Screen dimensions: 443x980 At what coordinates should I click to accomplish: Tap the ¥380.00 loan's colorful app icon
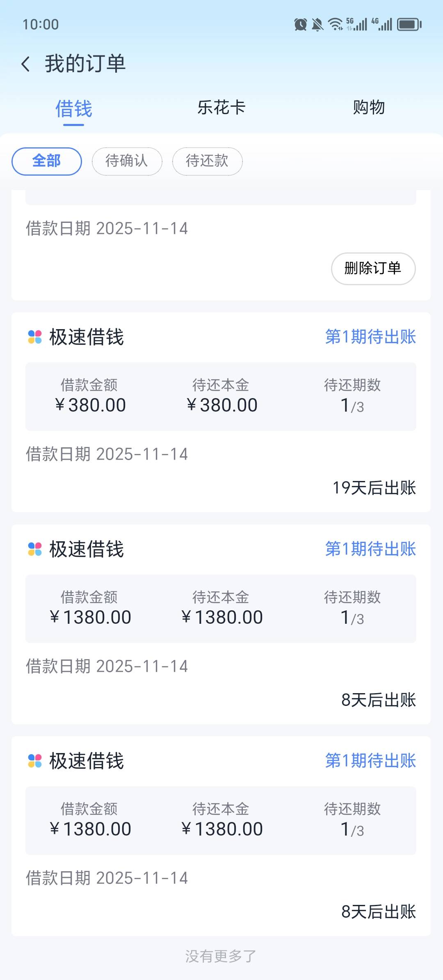click(x=35, y=337)
